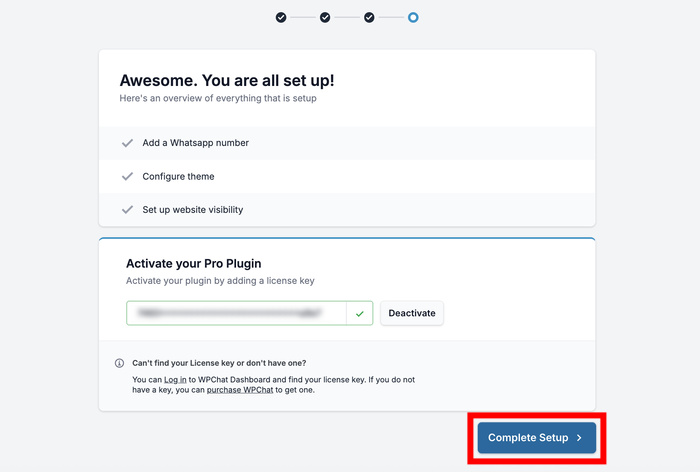The image size is (700, 472).
Task: Click the first completed step indicator
Action: click(x=281, y=17)
